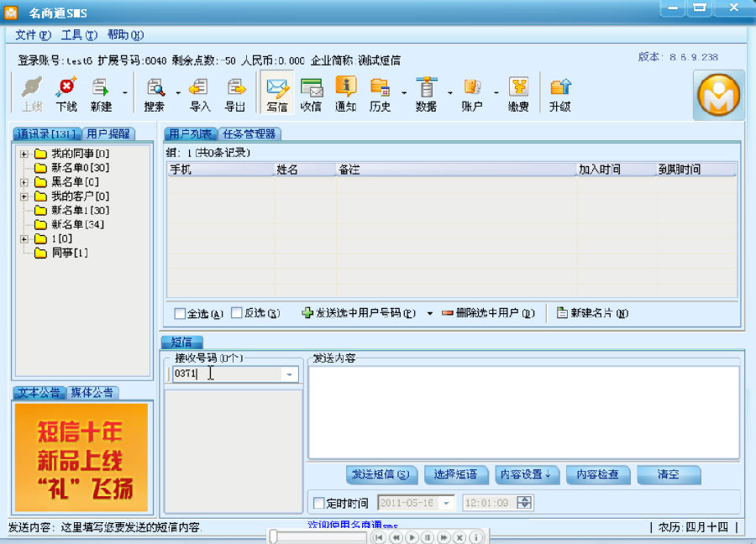The height and width of the screenshot is (544, 756).
Task: Click the orange logo at top right
Action: [718, 95]
